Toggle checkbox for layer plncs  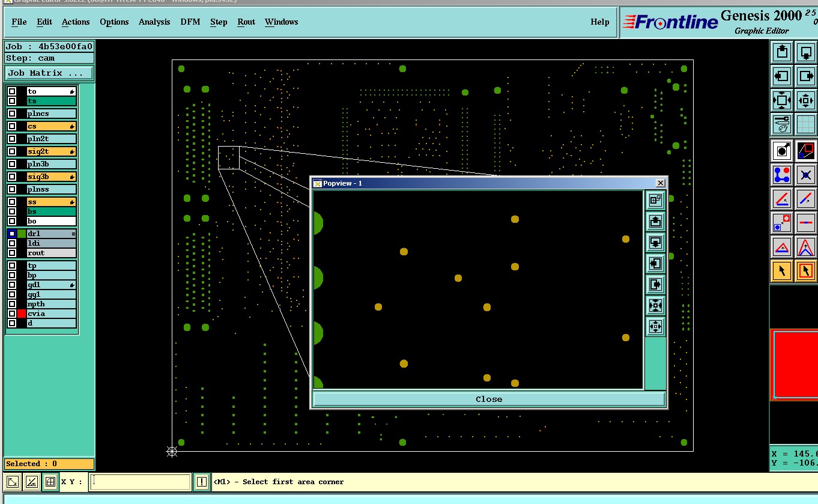pos(12,114)
